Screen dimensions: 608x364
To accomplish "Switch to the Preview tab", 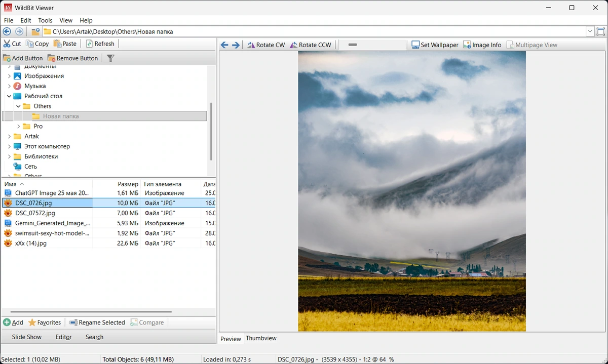I will coord(231,339).
